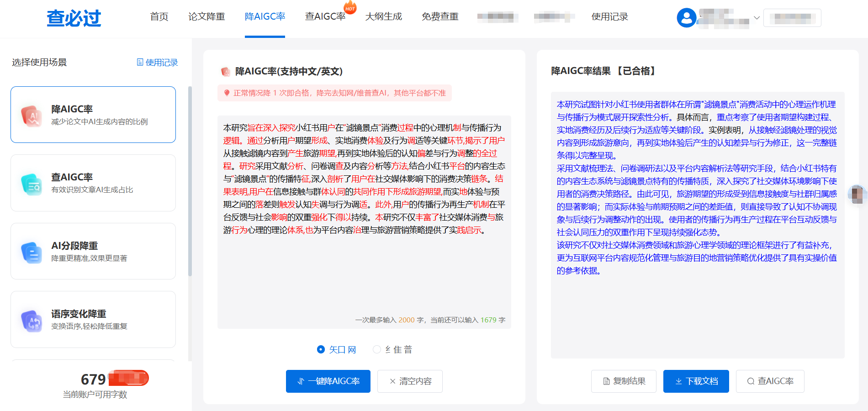Click the red pin icon in the notice banner
The height and width of the screenshot is (411, 868).
pyautogui.click(x=227, y=93)
